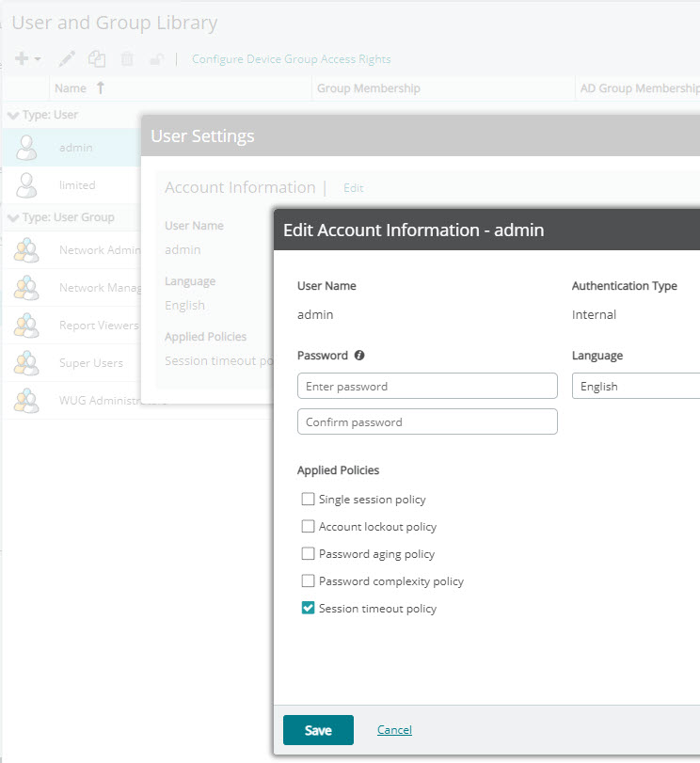Open the add (plus) menu in the library toolbar

(27, 59)
